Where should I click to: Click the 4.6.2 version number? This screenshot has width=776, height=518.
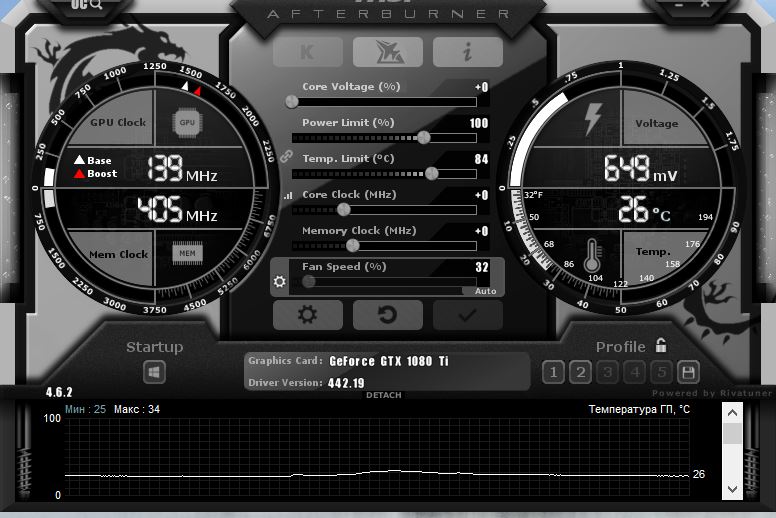coord(59,392)
